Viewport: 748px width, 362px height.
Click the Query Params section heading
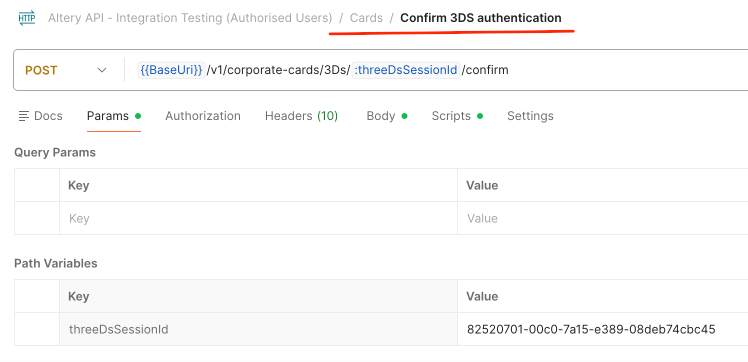tap(55, 153)
